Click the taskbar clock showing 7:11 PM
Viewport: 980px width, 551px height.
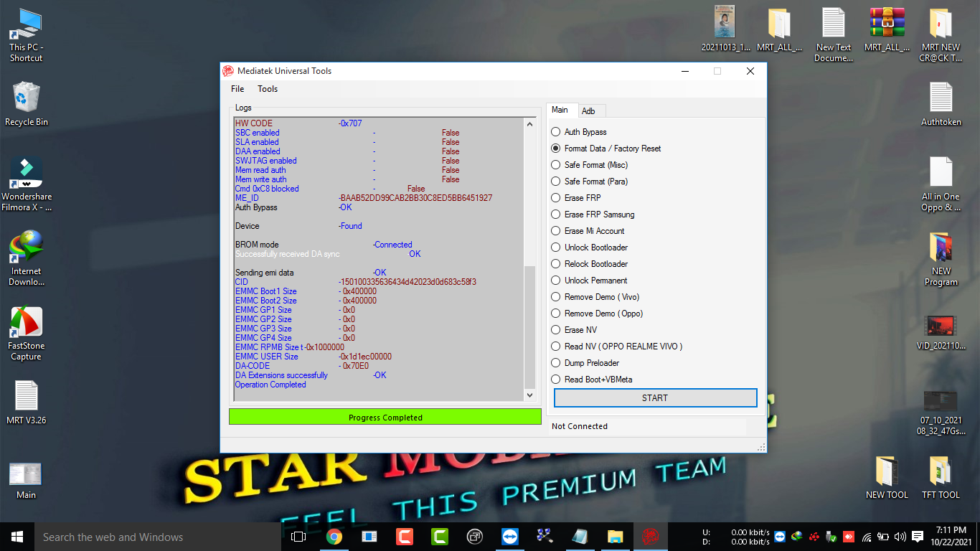pyautogui.click(x=953, y=537)
